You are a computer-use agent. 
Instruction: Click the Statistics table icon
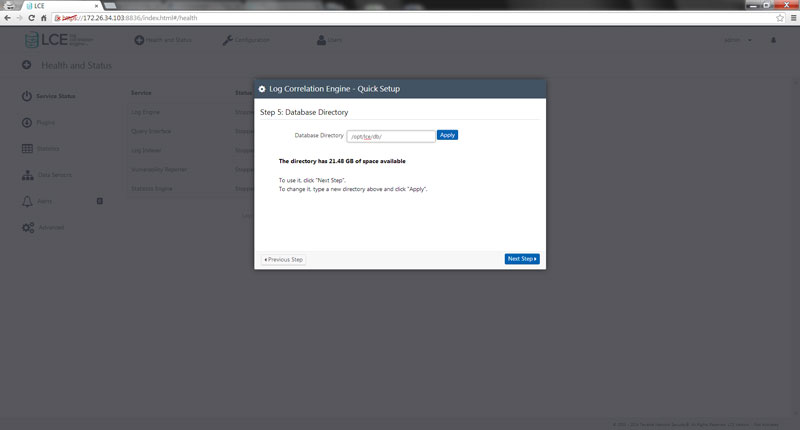[x=27, y=148]
